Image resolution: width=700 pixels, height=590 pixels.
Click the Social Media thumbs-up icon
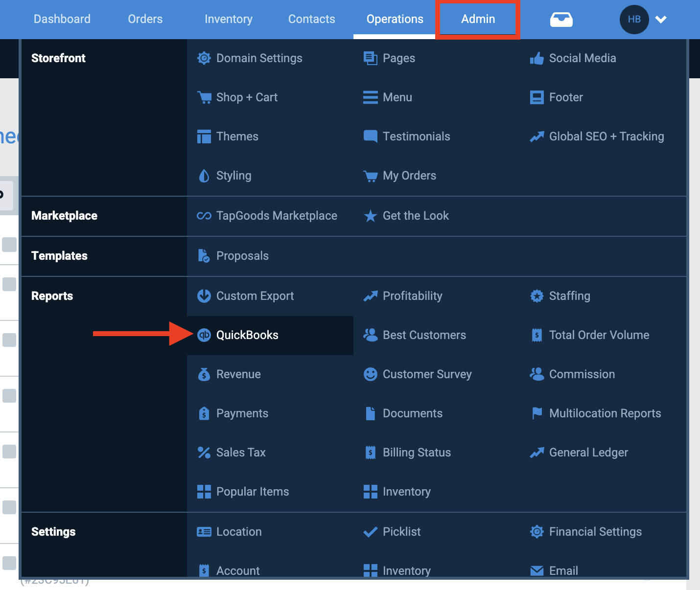click(x=537, y=58)
